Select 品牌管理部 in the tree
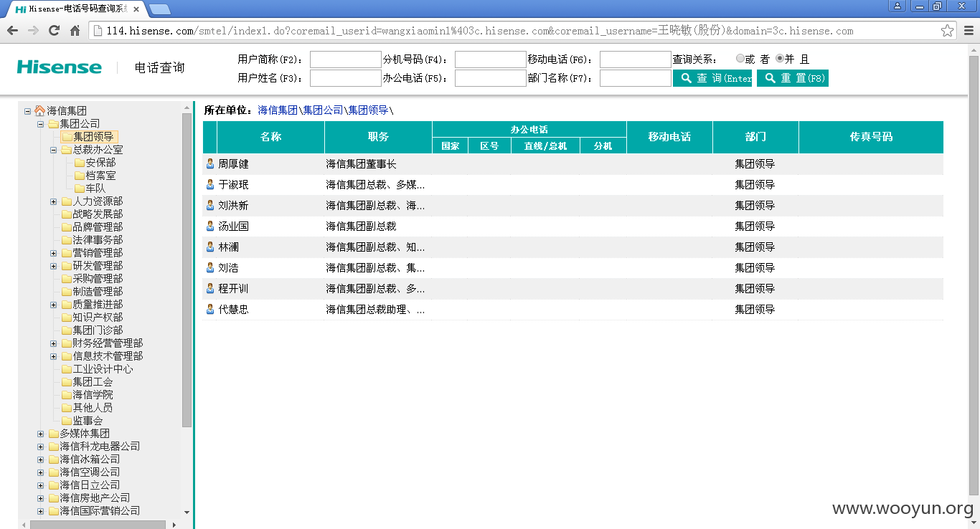The height and width of the screenshot is (529, 980). [x=98, y=227]
